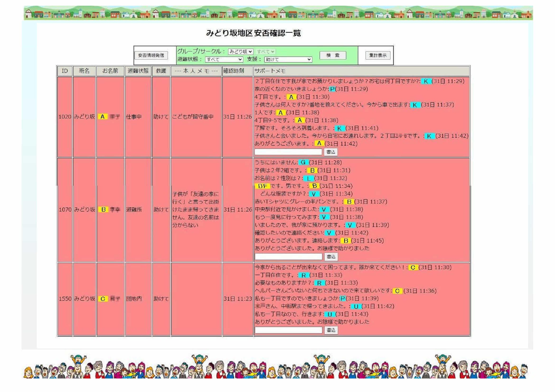Expand the 支援 助けて dropdown
This screenshot has height=392, width=555.
(288, 60)
